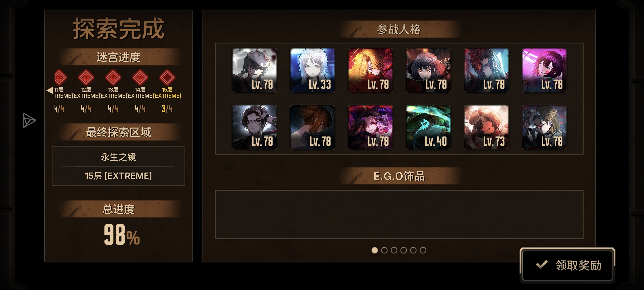Click the 15层 diamond floor icon
This screenshot has width=644, height=290.
[167, 77]
